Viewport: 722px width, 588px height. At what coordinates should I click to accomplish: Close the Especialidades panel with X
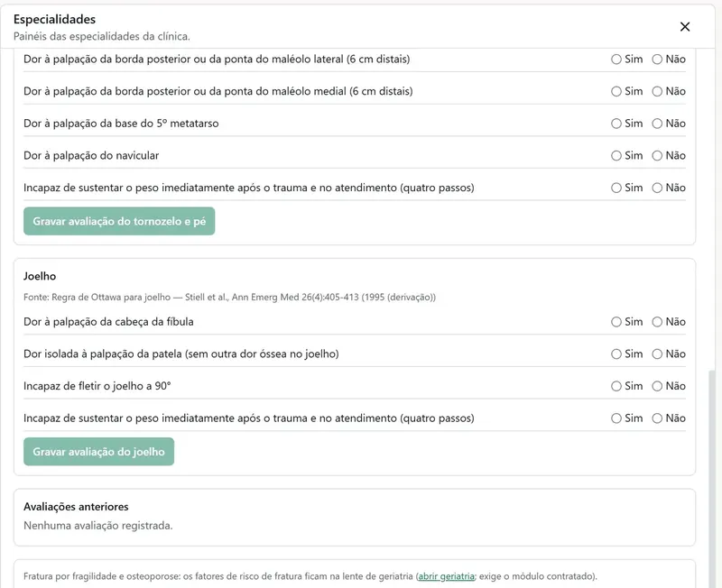685,27
